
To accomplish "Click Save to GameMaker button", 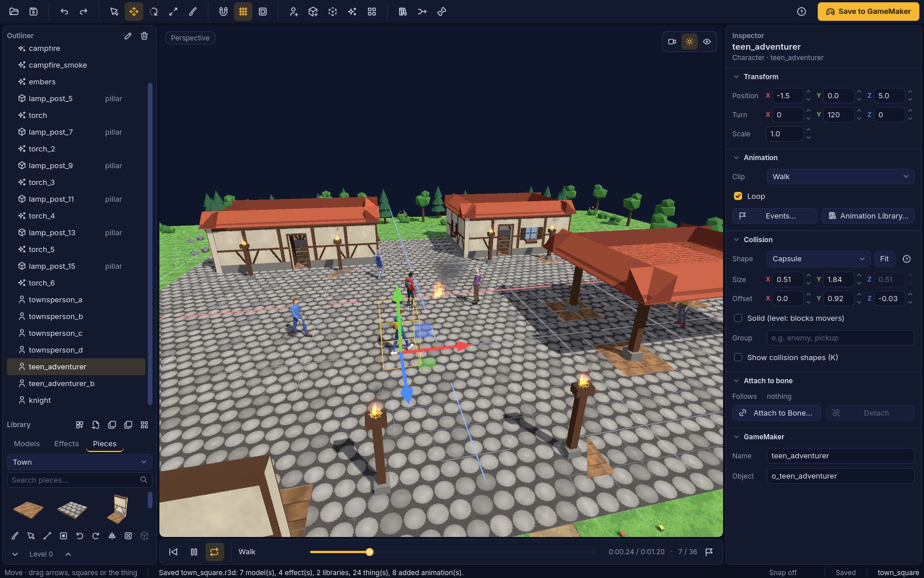I will point(868,12).
